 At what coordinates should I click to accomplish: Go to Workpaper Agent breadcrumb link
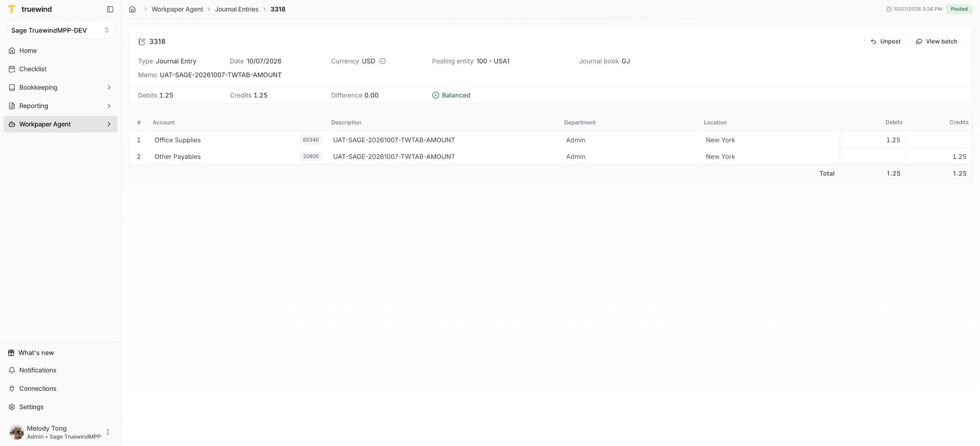pyautogui.click(x=177, y=9)
